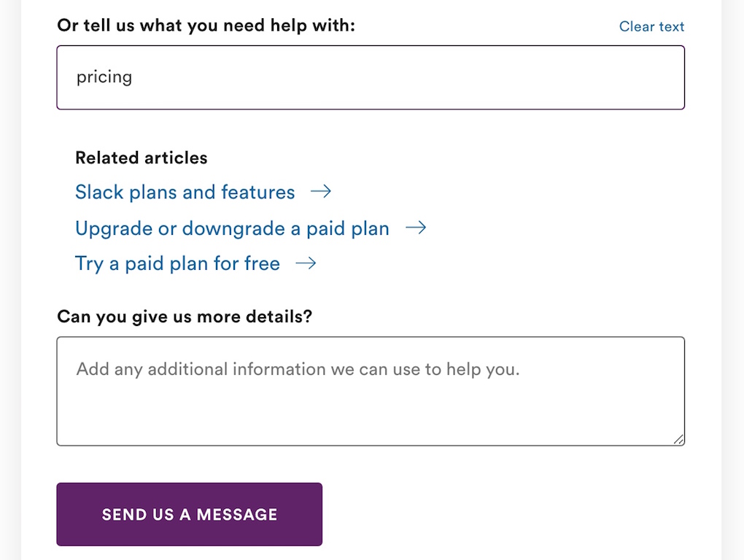This screenshot has width=744, height=560.
Task: Click the word pricing in the help field
Action: coord(104,77)
